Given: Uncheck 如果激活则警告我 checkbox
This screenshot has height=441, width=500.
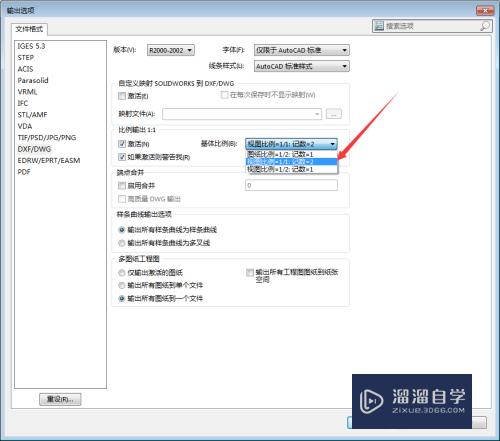Looking at the screenshot, I should [122, 157].
